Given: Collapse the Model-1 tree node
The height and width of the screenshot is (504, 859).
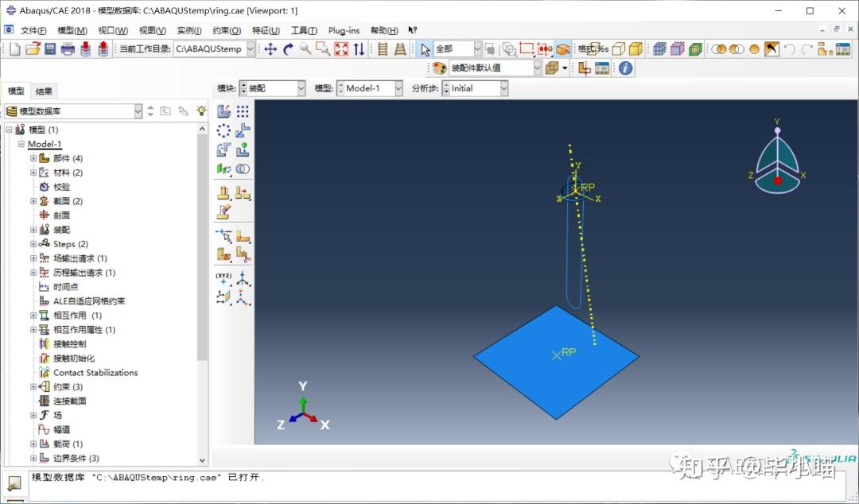Looking at the screenshot, I should [21, 144].
